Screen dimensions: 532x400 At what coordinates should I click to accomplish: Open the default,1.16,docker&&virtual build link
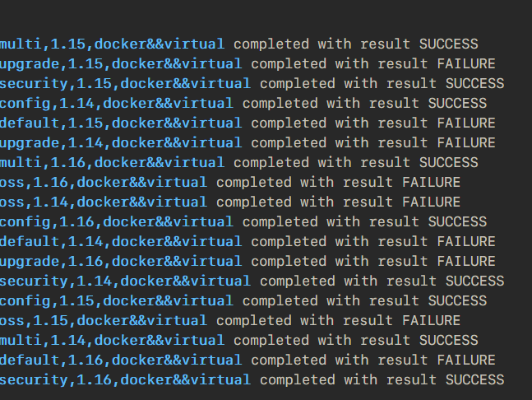121,360
